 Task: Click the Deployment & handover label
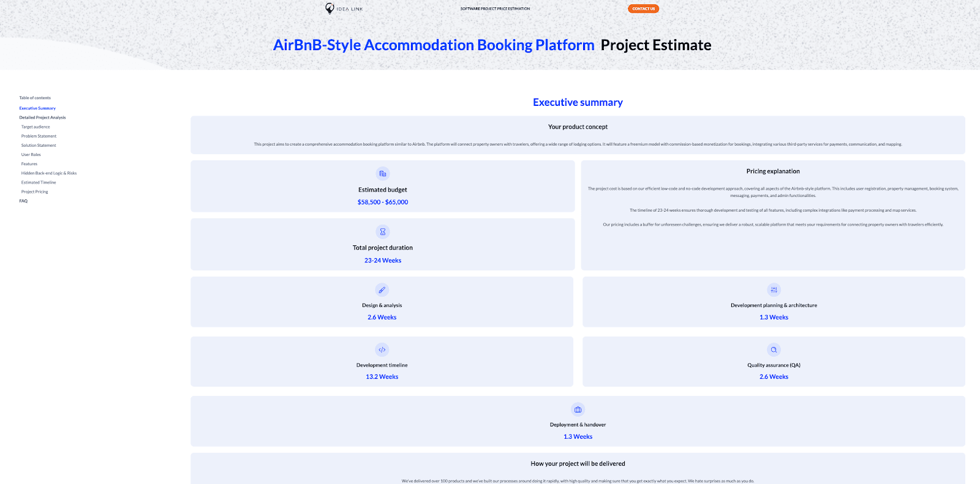578,425
